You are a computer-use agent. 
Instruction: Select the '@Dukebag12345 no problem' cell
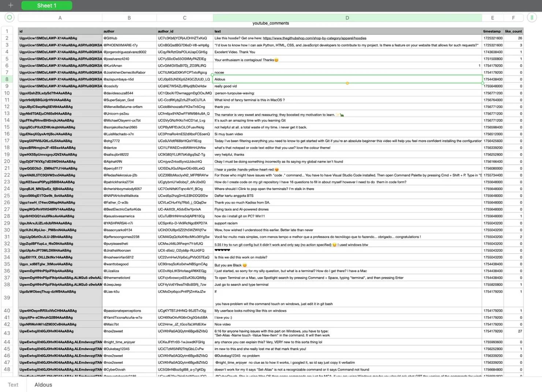pyautogui.click(x=347, y=356)
